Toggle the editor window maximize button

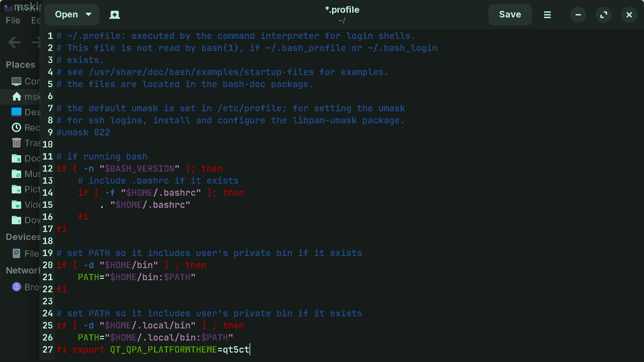(603, 15)
